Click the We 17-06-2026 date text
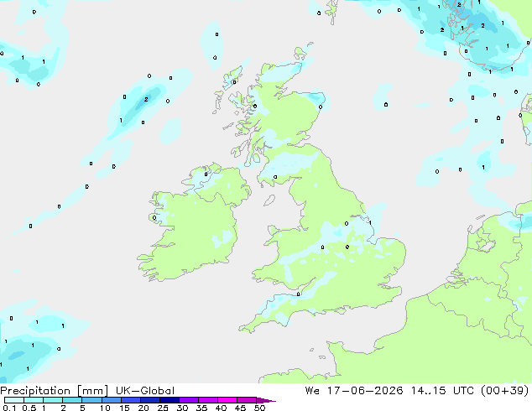Viewport: 532px width, 411px height. [x=354, y=391]
